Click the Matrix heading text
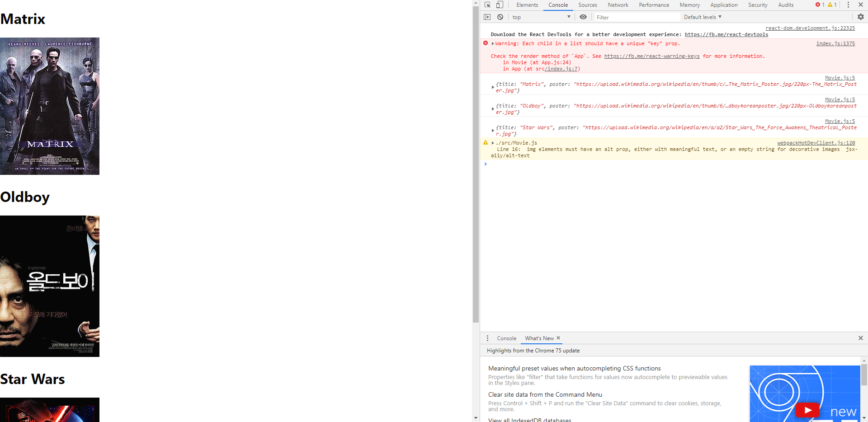Image resolution: width=868 pixels, height=422 pixels. click(x=23, y=19)
